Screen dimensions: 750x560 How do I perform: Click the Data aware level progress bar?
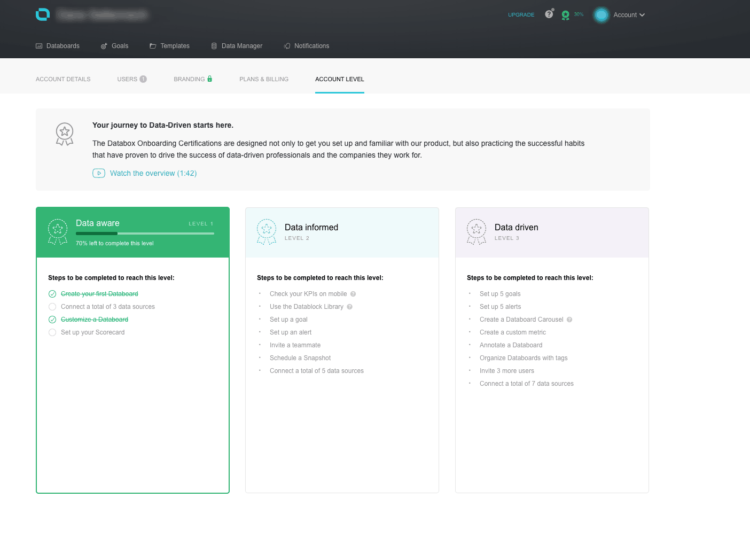pos(145,234)
